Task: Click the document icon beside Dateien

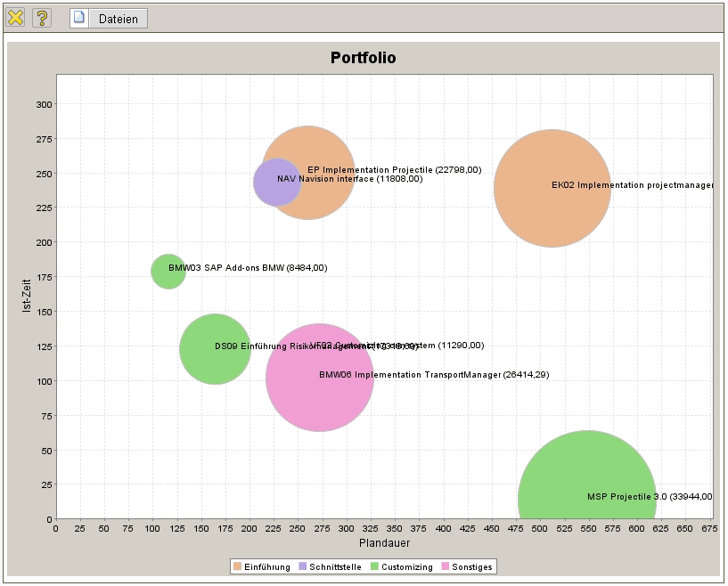Action: [x=79, y=18]
